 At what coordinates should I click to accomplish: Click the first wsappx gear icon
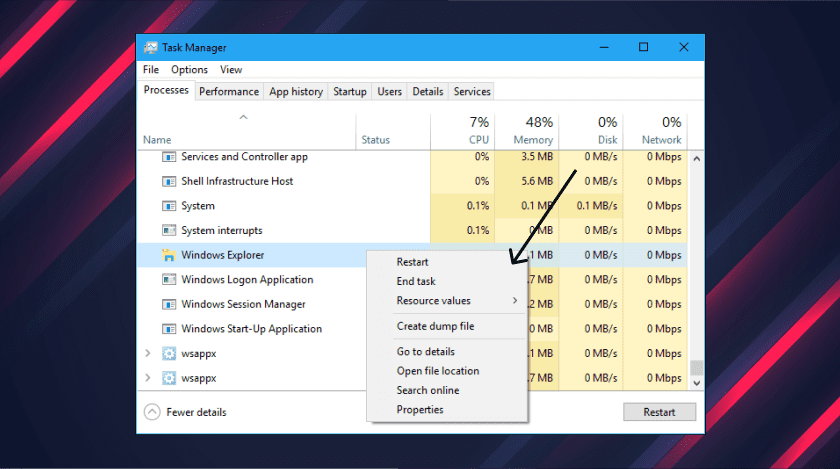[x=169, y=354]
